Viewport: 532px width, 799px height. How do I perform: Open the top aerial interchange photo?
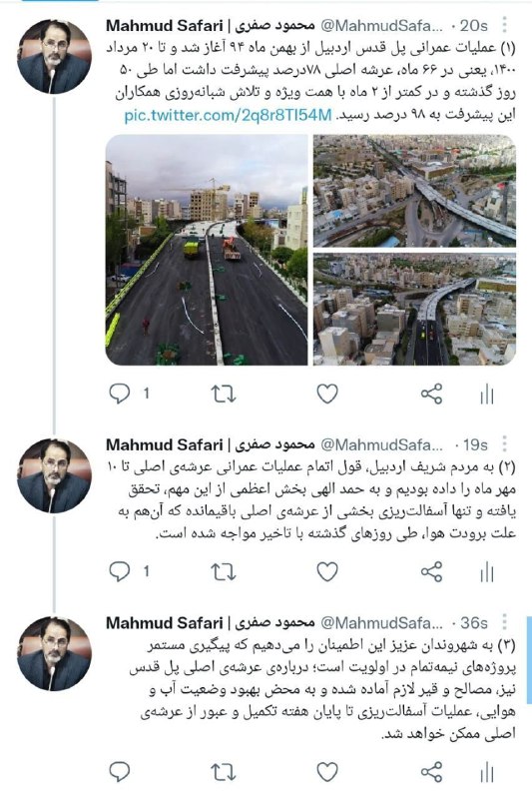click(x=414, y=191)
